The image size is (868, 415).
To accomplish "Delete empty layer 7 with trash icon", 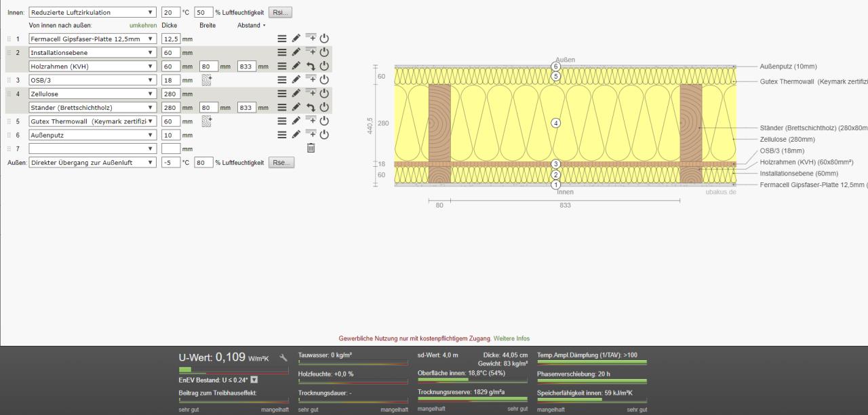I will 311,148.
